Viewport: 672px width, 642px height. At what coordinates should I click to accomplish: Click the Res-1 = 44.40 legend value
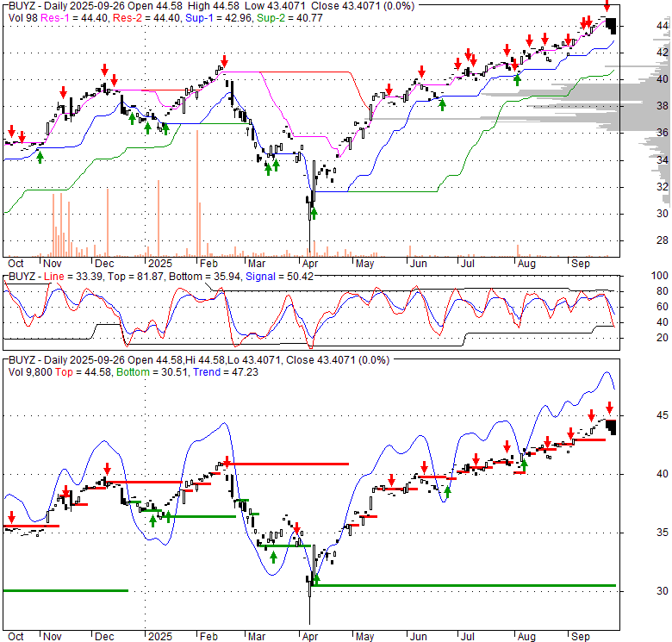tap(75, 18)
